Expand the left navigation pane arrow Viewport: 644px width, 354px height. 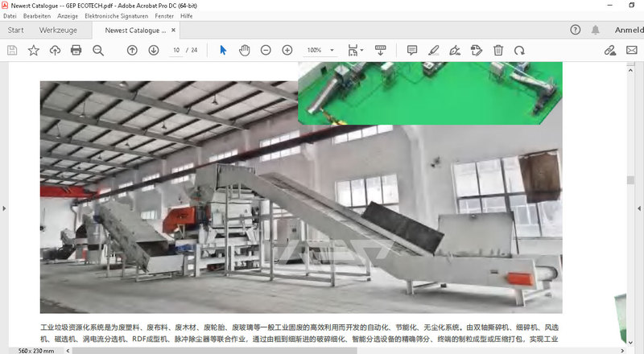[4, 208]
